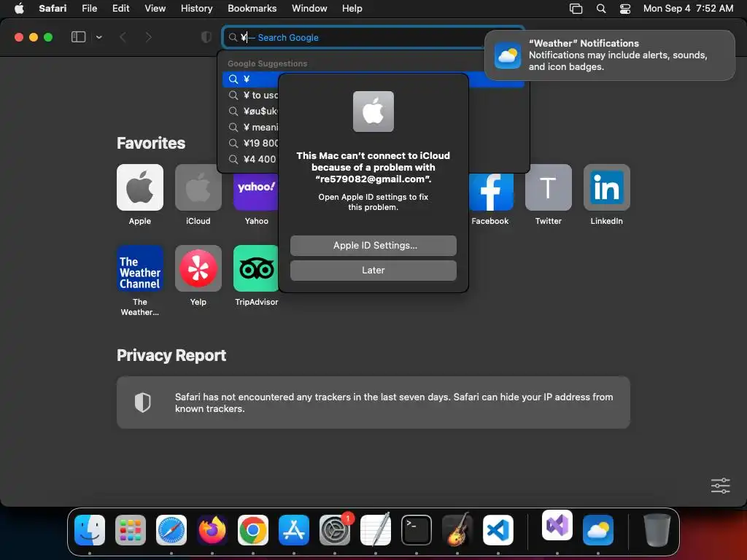Click Apple ID Settings... button
Viewport: 747px width, 560px height.
(x=373, y=246)
